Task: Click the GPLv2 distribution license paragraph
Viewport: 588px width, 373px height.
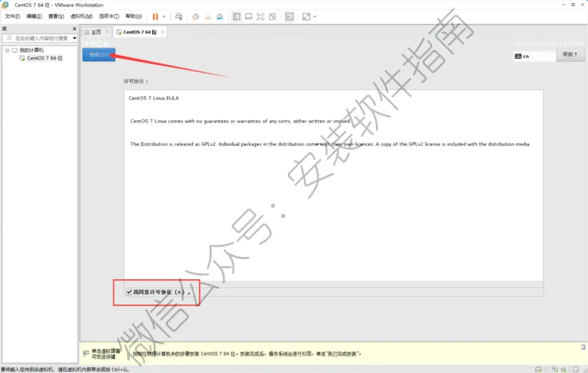Action: (330, 144)
